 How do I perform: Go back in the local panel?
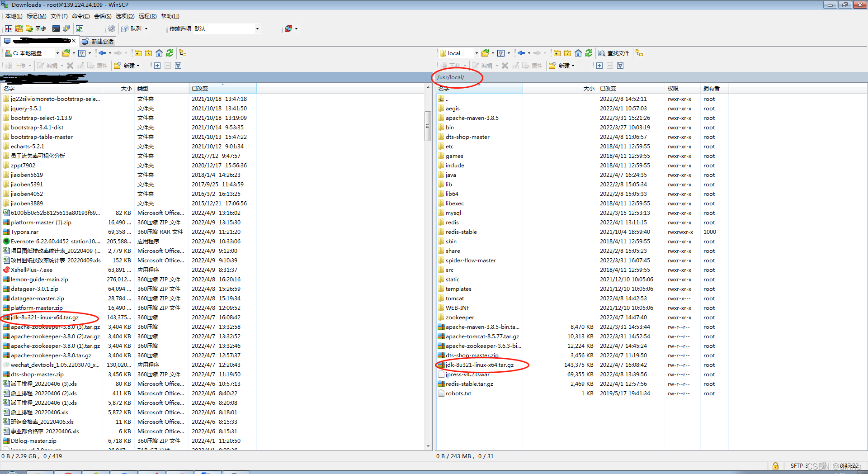click(103, 53)
